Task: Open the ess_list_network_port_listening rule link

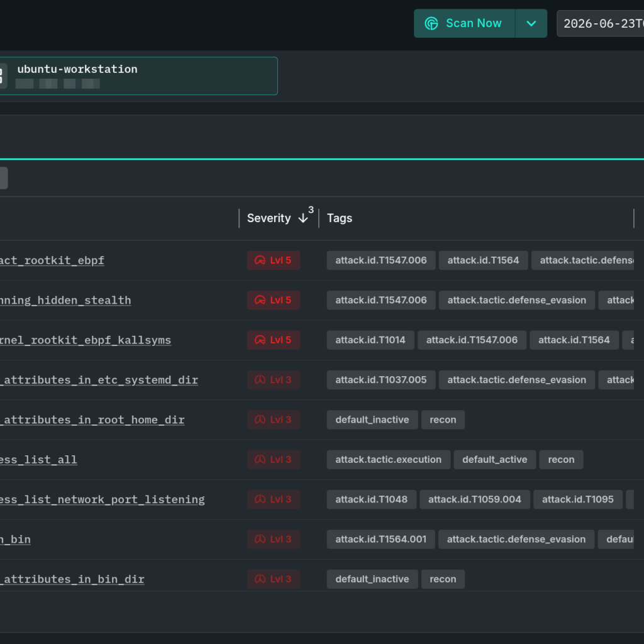Action: click(x=103, y=499)
